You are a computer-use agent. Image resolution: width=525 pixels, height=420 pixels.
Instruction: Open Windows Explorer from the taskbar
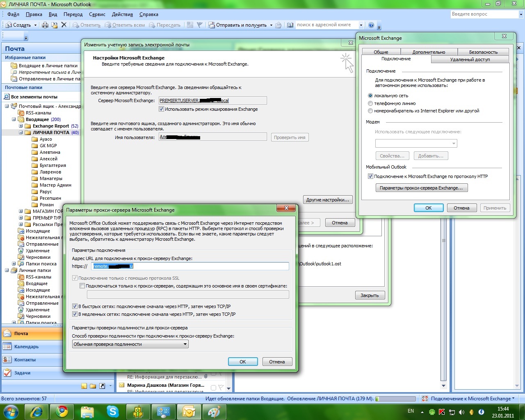tap(87, 412)
